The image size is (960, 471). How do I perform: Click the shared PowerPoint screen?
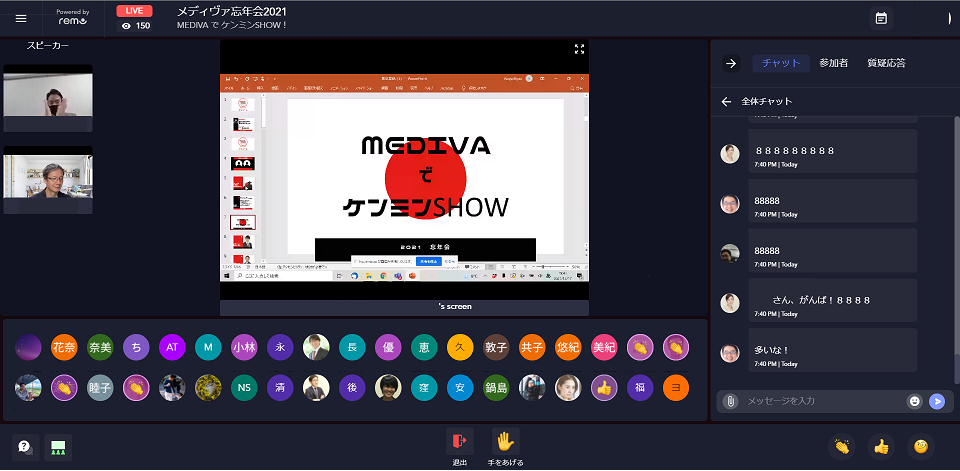(x=404, y=178)
